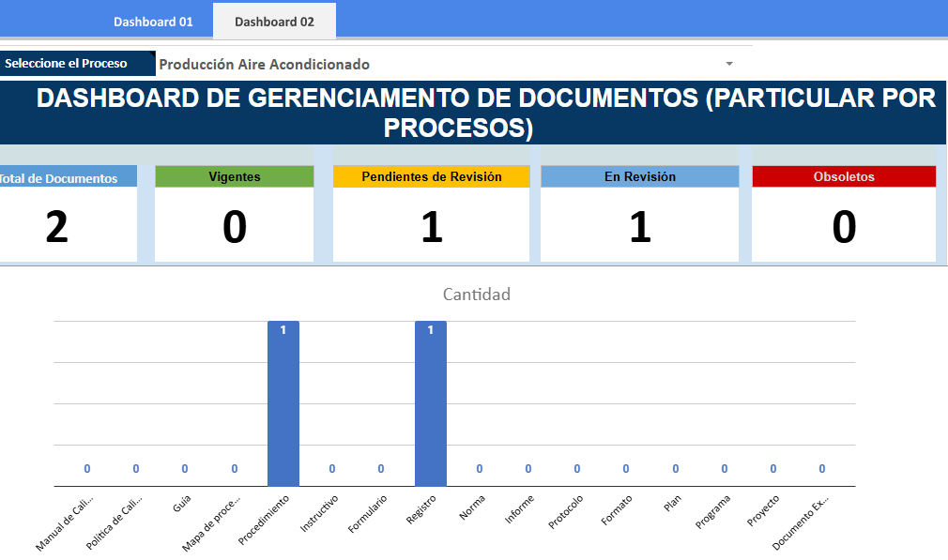Select the Registro bar in chart
948x560 pixels.
click(430, 403)
